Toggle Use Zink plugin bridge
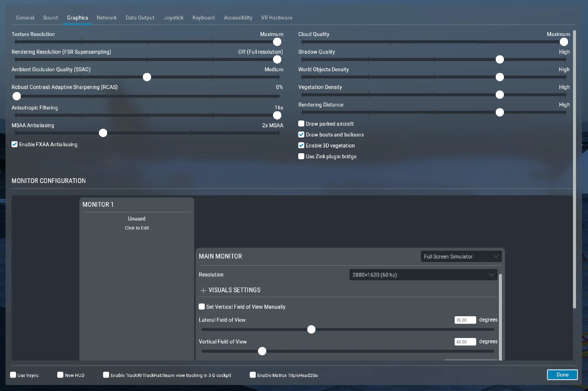Image resolution: width=588 pixels, height=391 pixels. coord(301,156)
